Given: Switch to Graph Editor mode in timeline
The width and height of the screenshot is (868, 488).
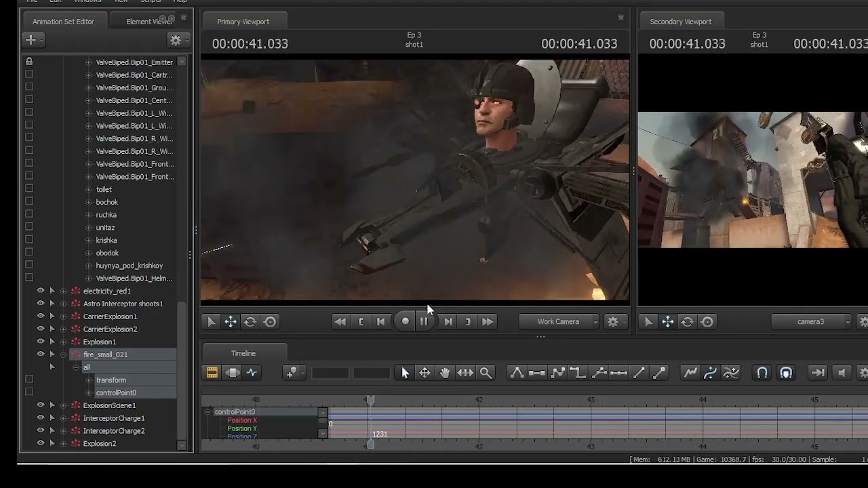Looking at the screenshot, I should (x=252, y=373).
